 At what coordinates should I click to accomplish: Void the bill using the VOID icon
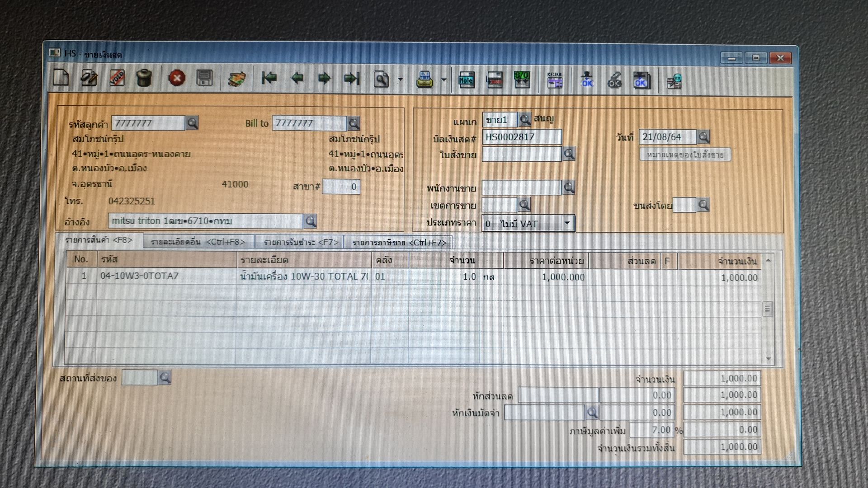[117, 78]
